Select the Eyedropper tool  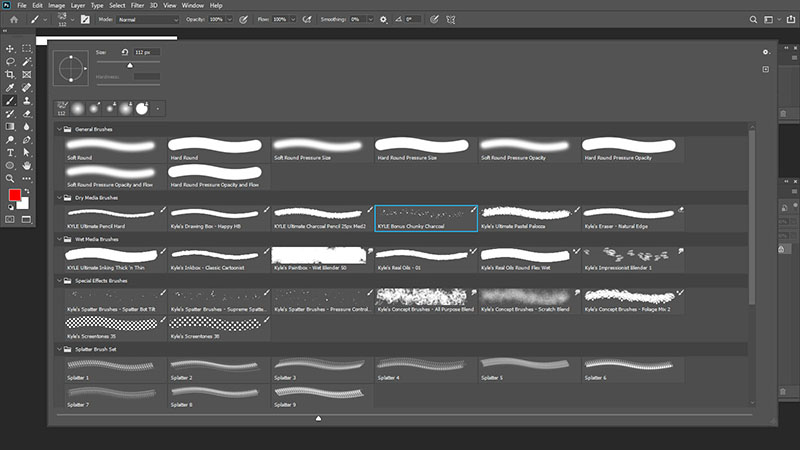point(10,88)
